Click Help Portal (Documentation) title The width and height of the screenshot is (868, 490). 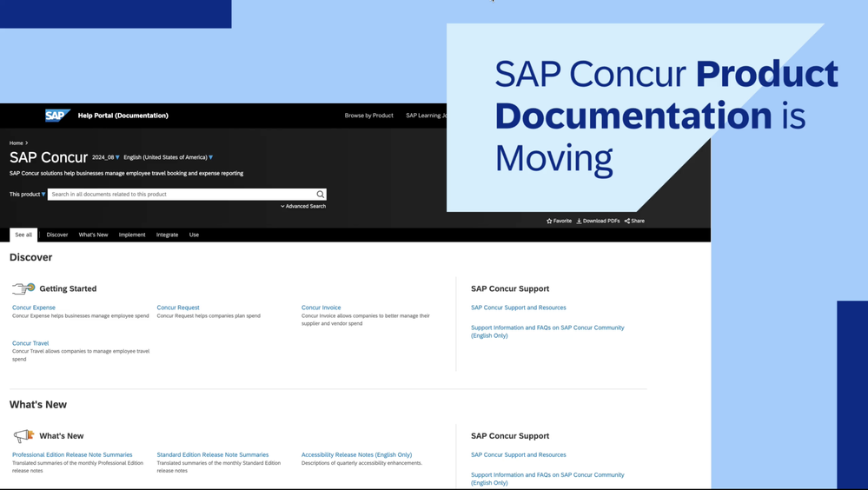(x=123, y=116)
